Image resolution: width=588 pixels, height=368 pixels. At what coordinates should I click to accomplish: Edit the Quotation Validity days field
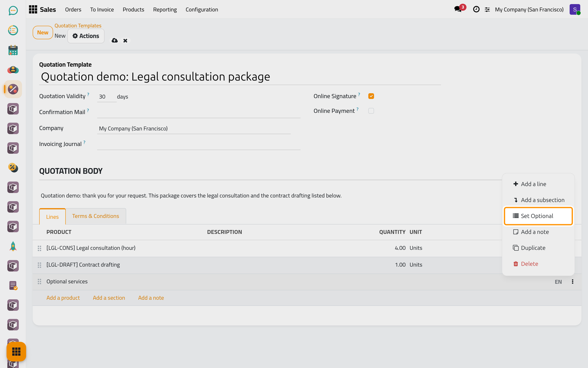pos(107,97)
